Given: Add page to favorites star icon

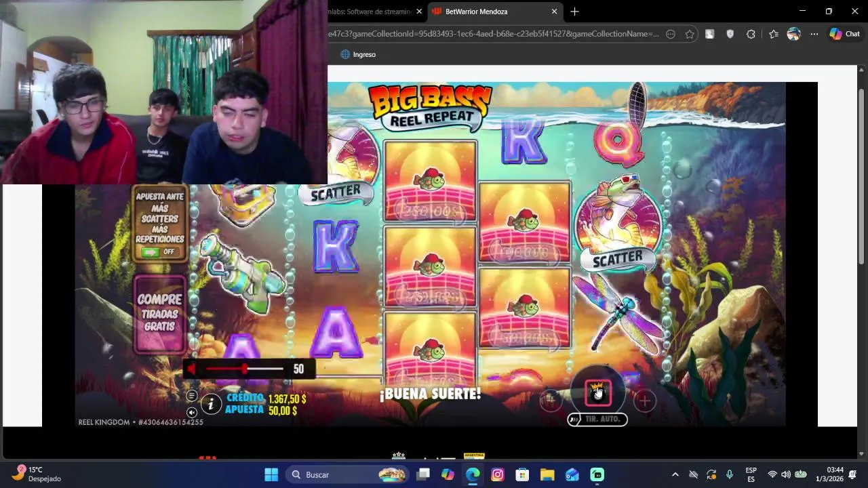Looking at the screenshot, I should [x=690, y=34].
